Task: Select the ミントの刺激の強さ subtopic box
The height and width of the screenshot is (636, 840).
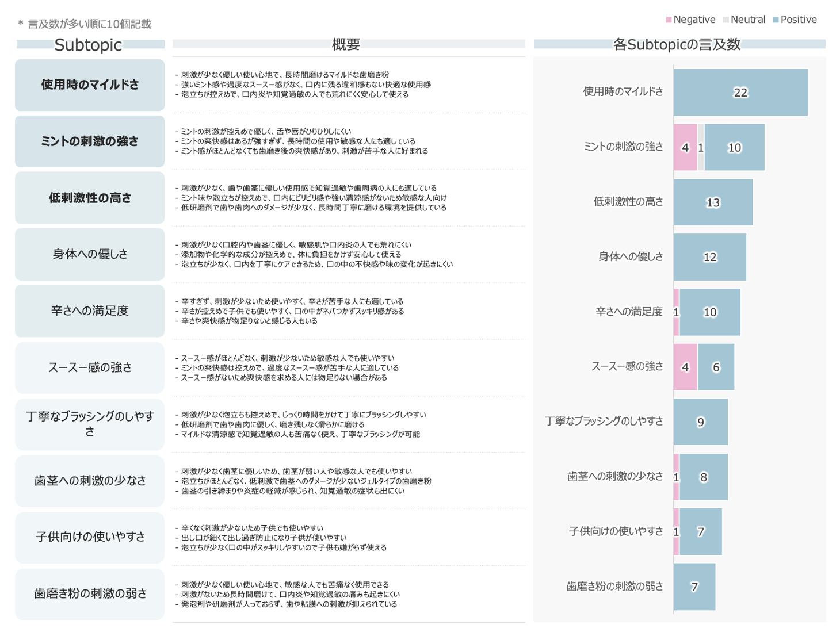Action: [x=90, y=141]
